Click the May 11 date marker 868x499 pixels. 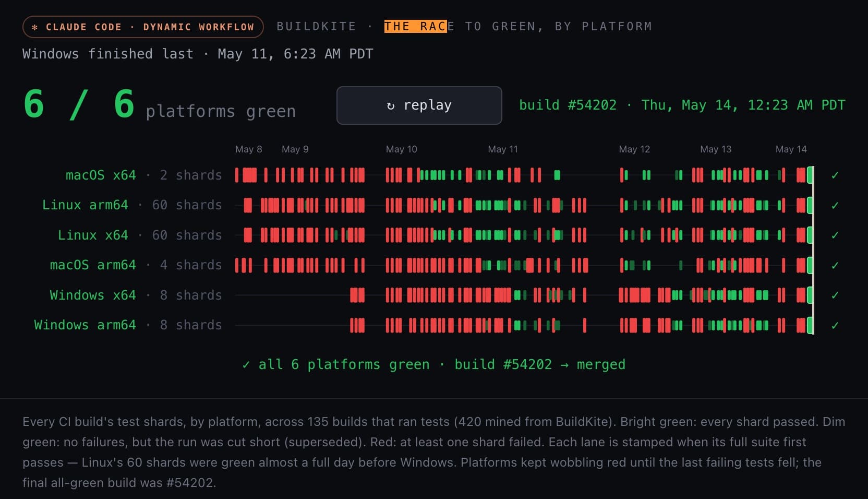click(x=503, y=149)
